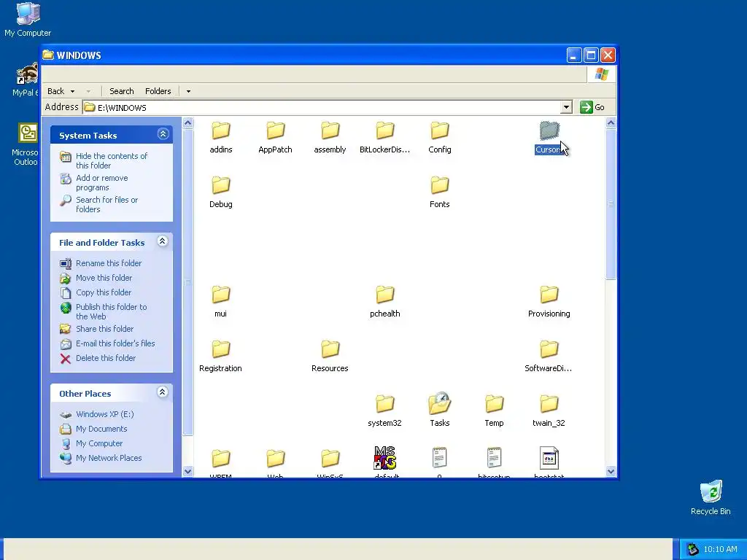Select the assembly folder icon

(330, 131)
